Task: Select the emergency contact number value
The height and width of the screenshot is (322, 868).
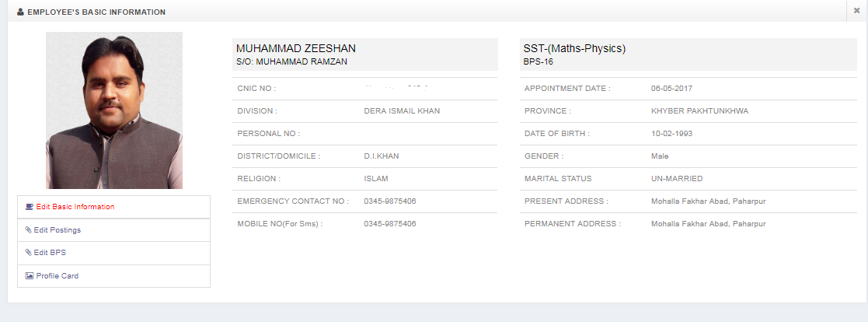Action: pyautogui.click(x=390, y=201)
